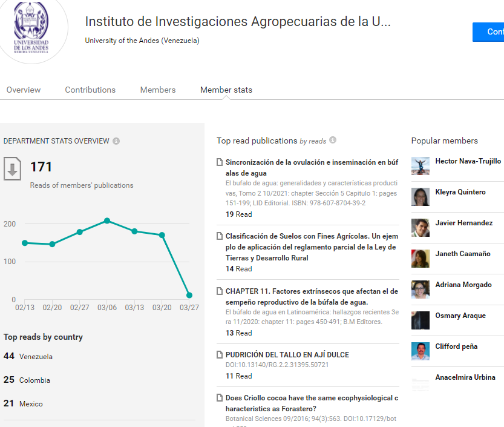
Task: Click Clifford peña's profile photo
Action: [421, 351]
